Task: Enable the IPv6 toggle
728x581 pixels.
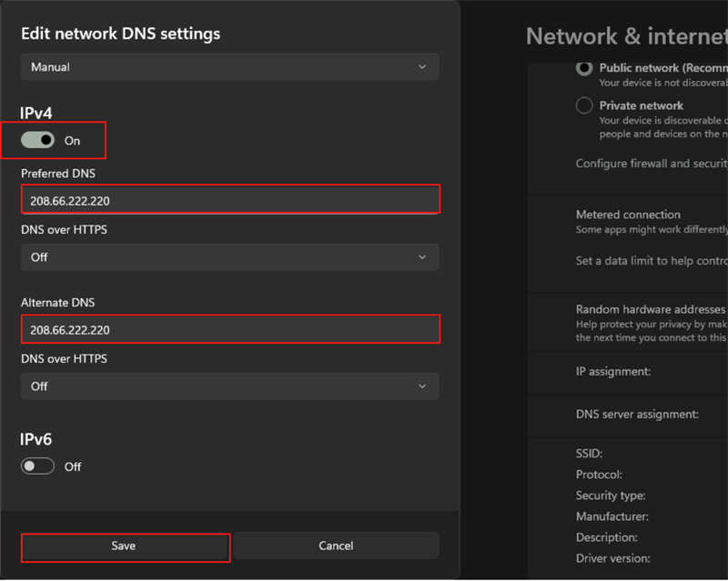Action: [37, 466]
